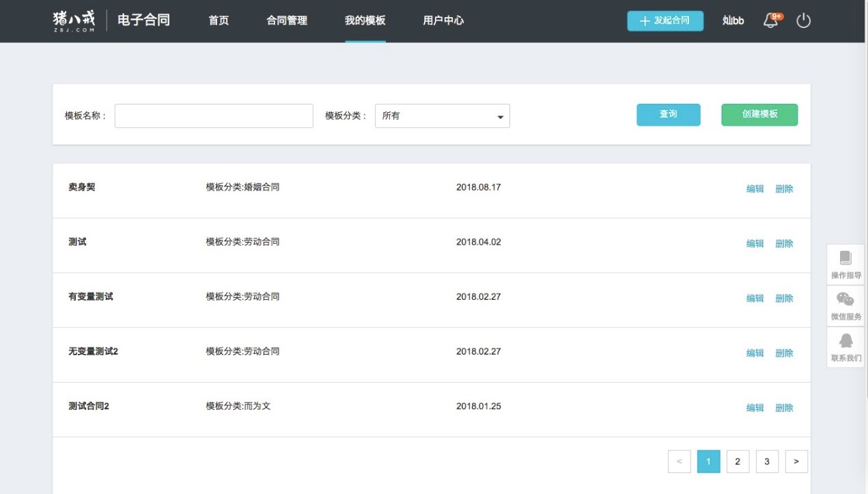The height and width of the screenshot is (494, 868).
Task: Click the 测试 template name
Action: [x=77, y=241]
